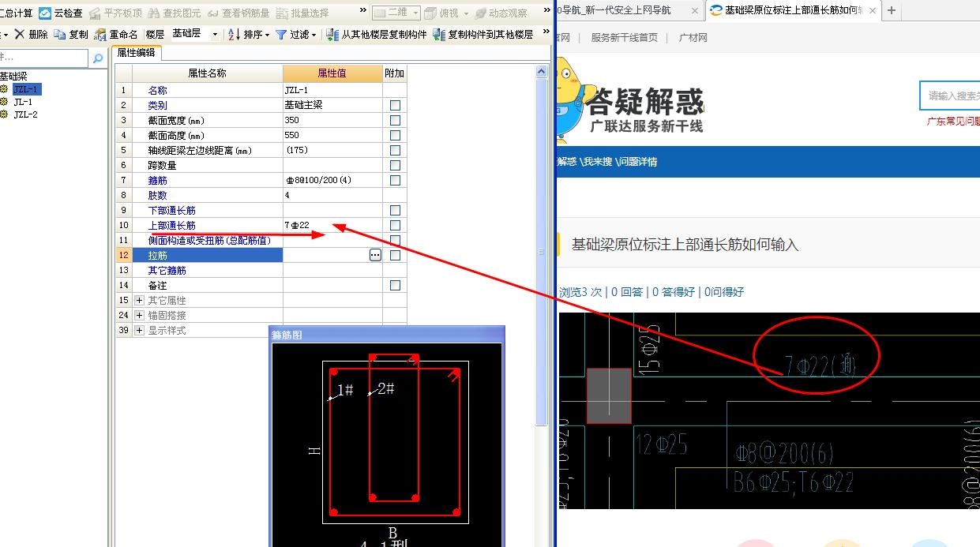Click the 重命名 rename icon
980x547 pixels.
click(100, 35)
